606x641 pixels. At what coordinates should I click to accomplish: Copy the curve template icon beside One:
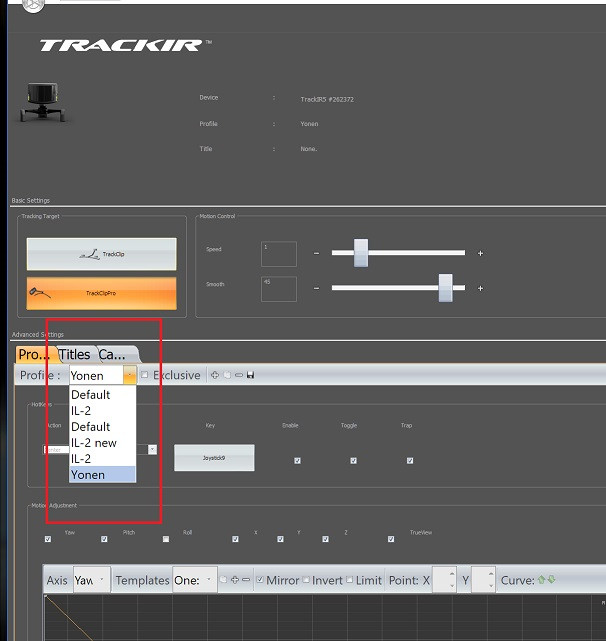coord(223,580)
